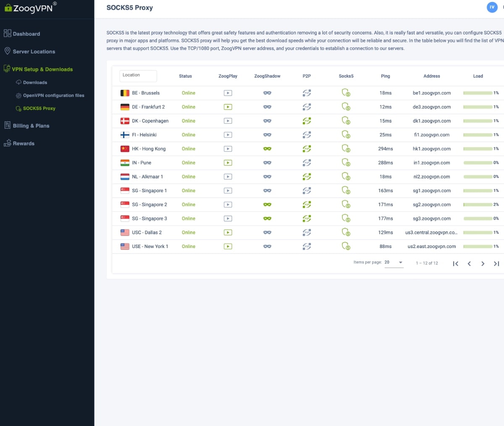Click the SG - Singapore 1 location name

pyautogui.click(x=150, y=191)
